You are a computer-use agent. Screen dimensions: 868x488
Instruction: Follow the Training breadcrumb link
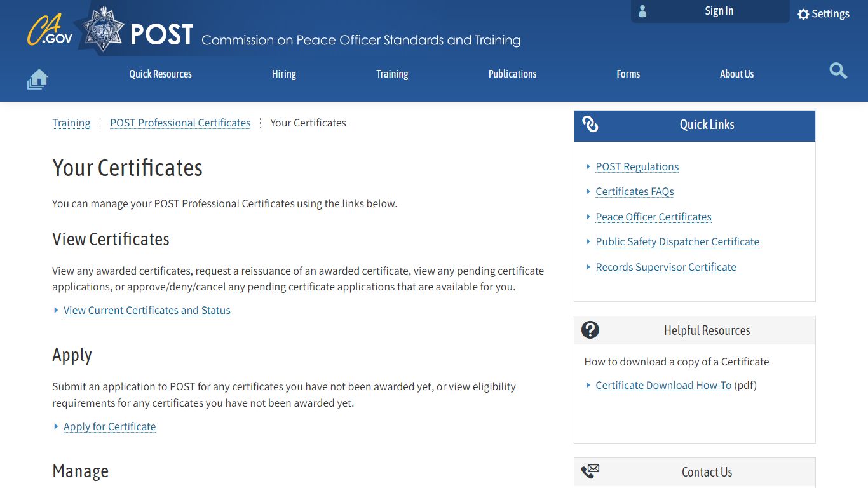coord(71,123)
